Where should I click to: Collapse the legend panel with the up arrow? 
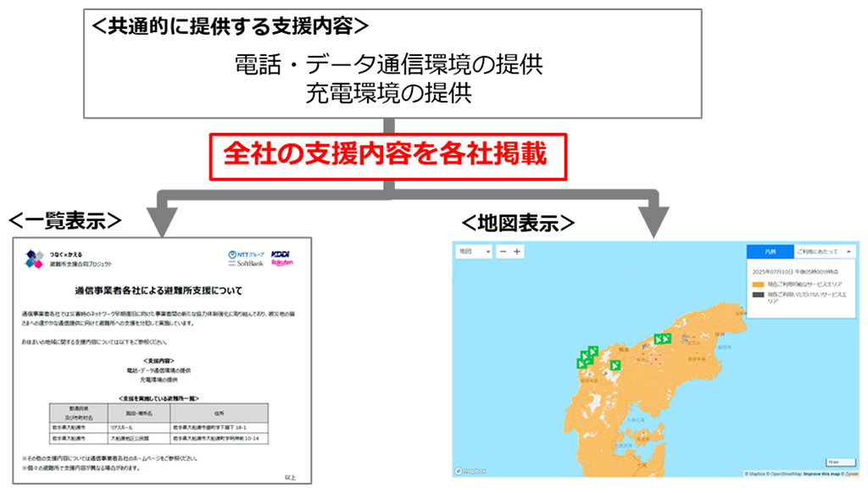pos(849,252)
